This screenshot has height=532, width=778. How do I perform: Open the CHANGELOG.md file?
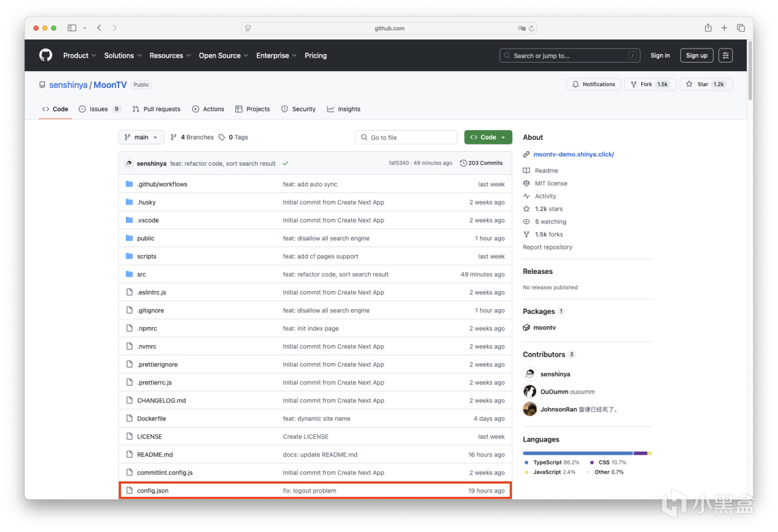(x=162, y=401)
